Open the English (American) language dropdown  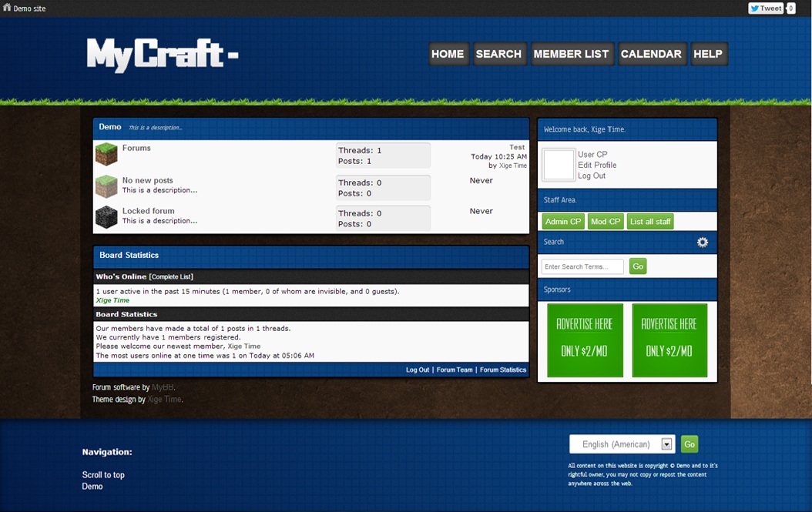click(622, 444)
